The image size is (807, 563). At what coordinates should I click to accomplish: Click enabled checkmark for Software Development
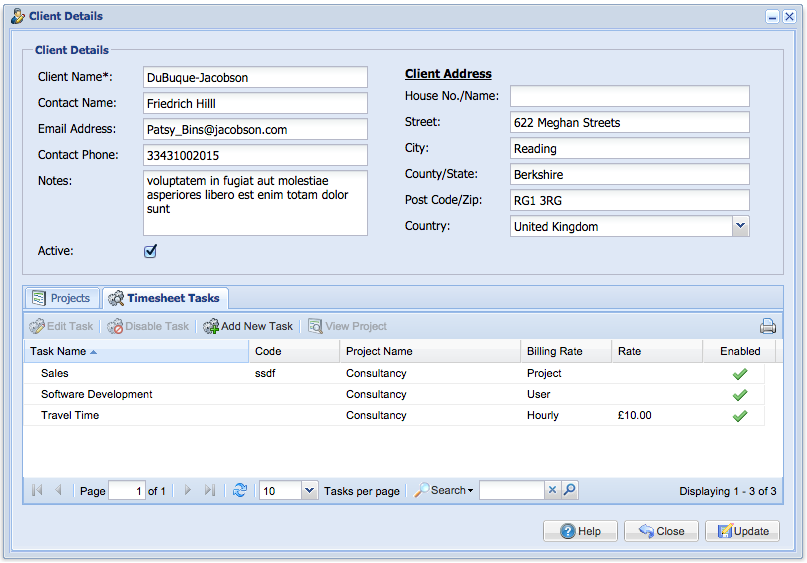[x=740, y=395]
